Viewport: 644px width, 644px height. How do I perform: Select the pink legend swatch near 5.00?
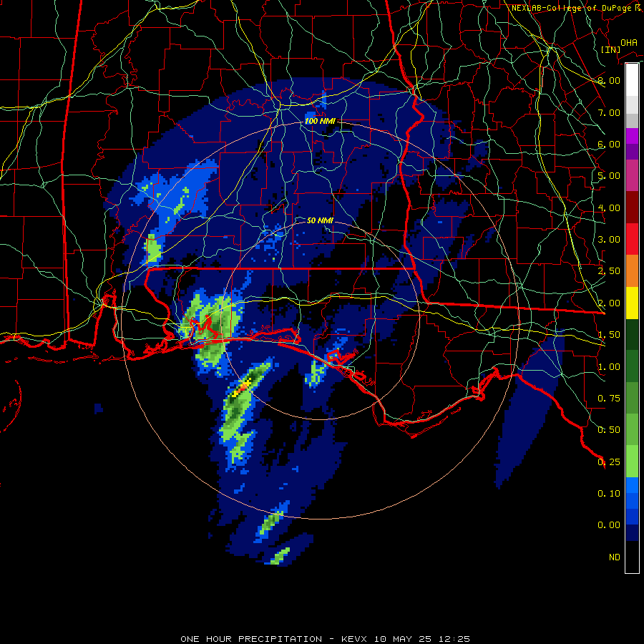[x=632, y=175]
